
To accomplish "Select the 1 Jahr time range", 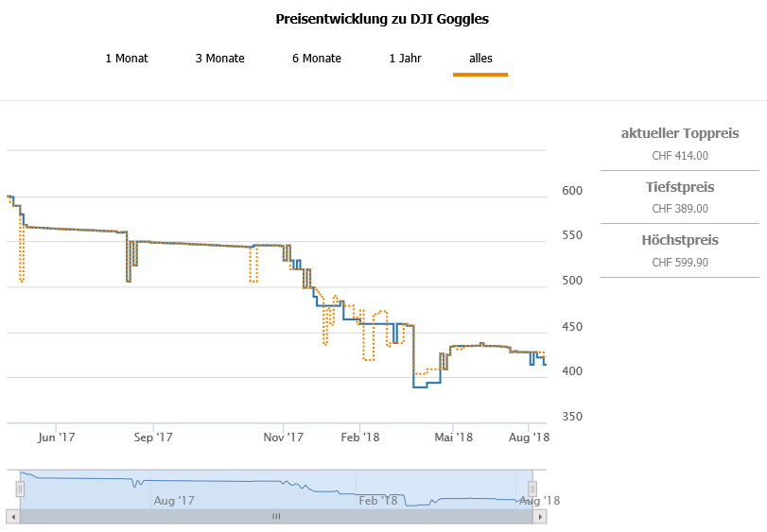I will 405,59.
